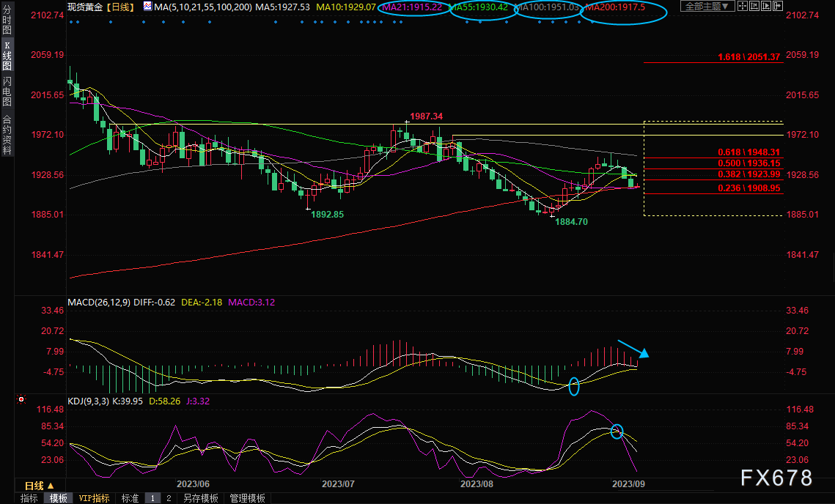Click the expand chart right icon
Image resolution: width=835 pixels, height=504 pixels.
(x=778, y=7)
